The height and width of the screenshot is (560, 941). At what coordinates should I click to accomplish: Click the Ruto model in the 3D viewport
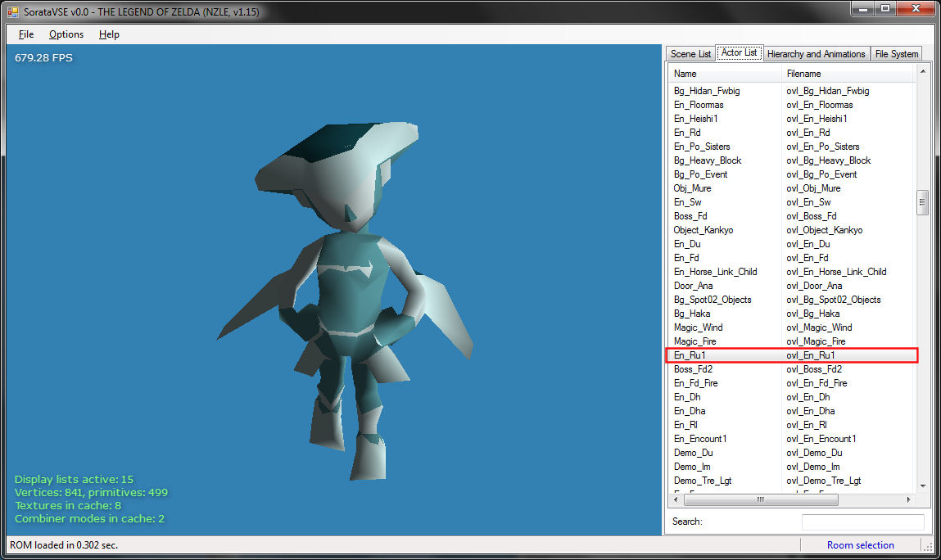coord(345,300)
